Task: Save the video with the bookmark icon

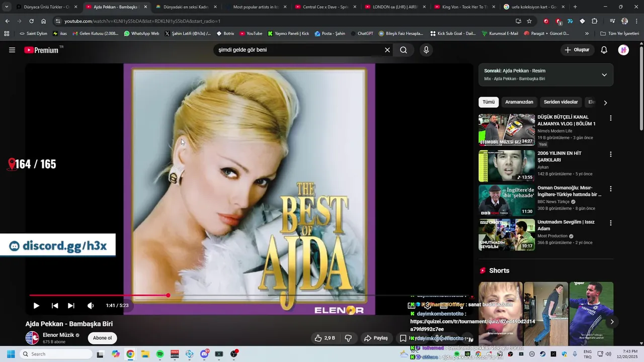Action: [x=403, y=338]
